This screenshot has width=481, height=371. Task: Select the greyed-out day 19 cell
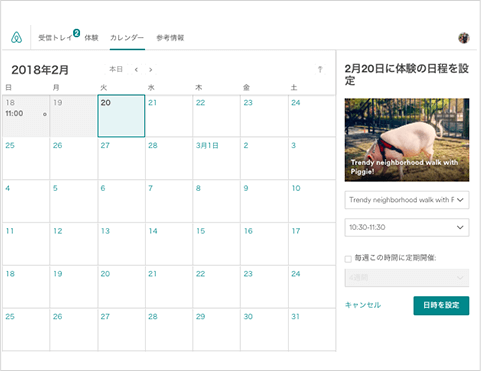click(x=73, y=116)
